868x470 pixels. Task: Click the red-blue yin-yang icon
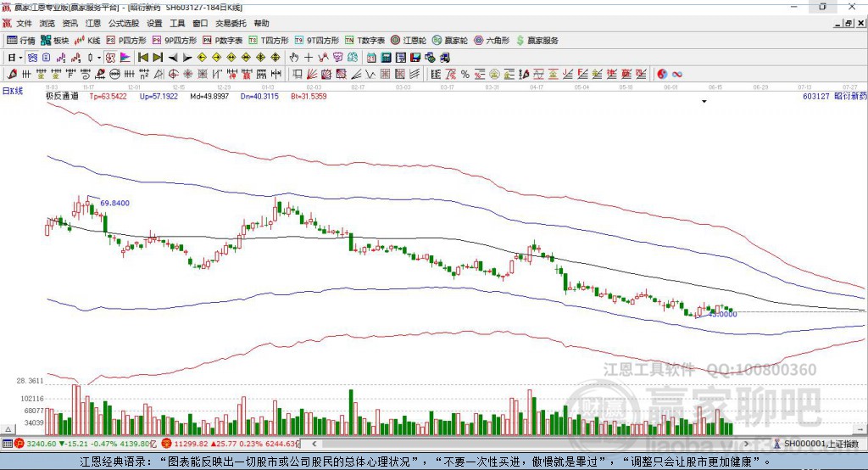point(662,75)
